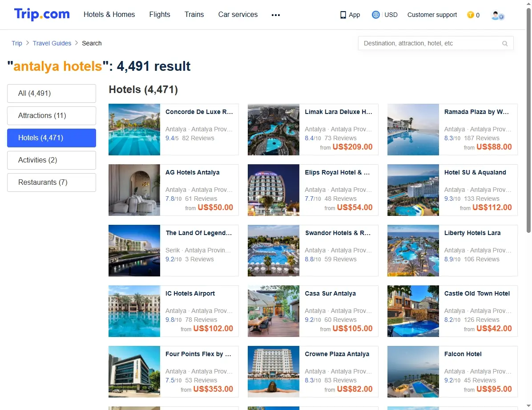
Task: Click the globe language icon
Action: point(375,15)
